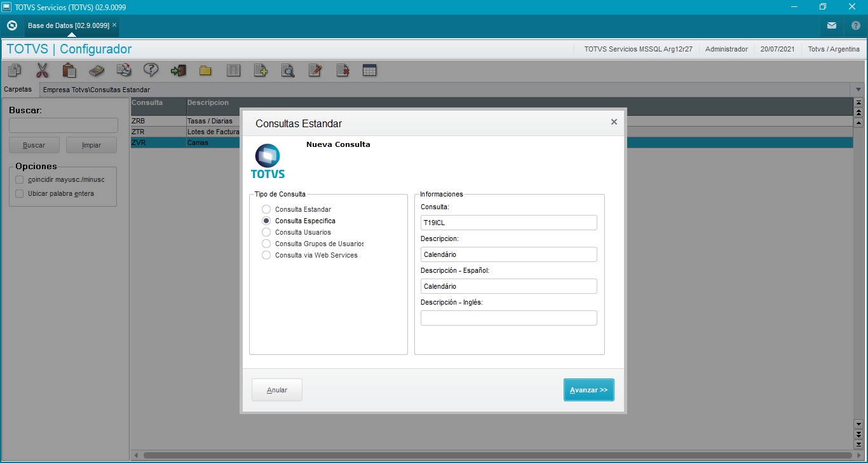Click the Descripcion input field
The image size is (868, 463).
click(509, 254)
